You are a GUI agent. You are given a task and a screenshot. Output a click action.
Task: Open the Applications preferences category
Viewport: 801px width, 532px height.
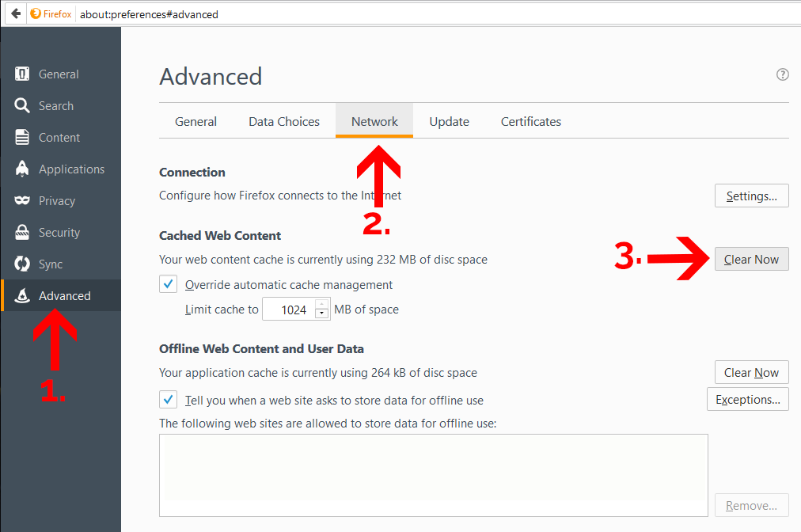click(61, 169)
